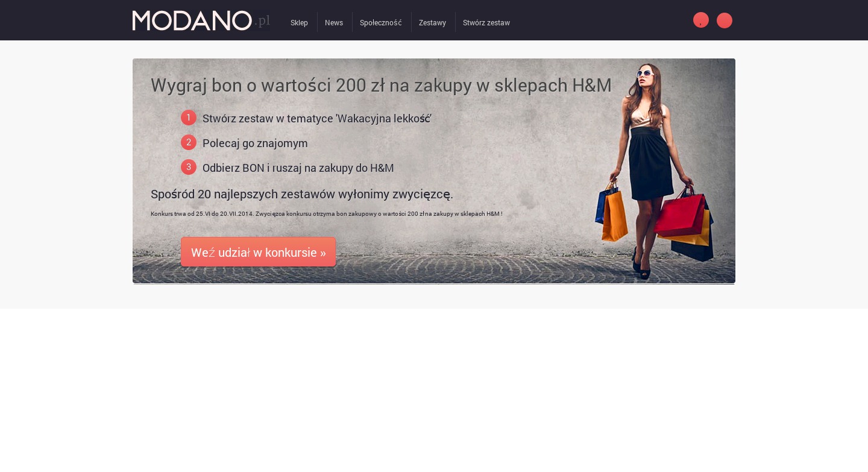Click the small 'Konkurs trwa od 25.VI' fine print
Viewport: 868px width, 472px height.
(326, 214)
